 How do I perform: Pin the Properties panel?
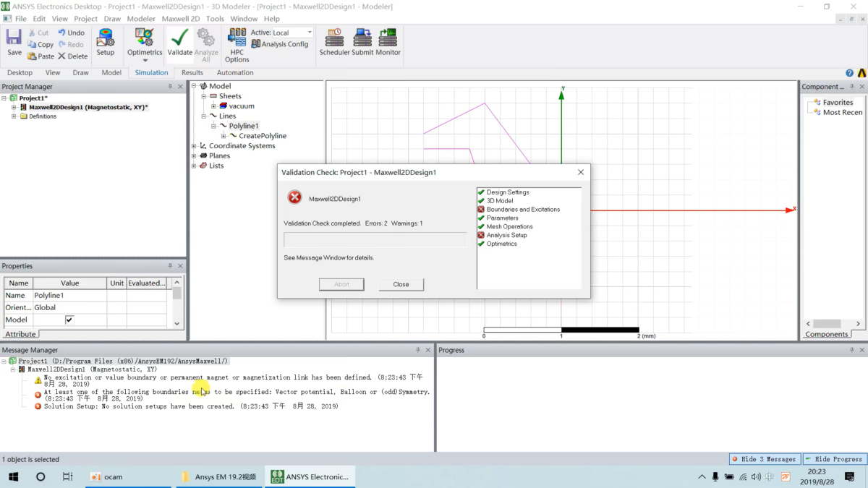171,266
